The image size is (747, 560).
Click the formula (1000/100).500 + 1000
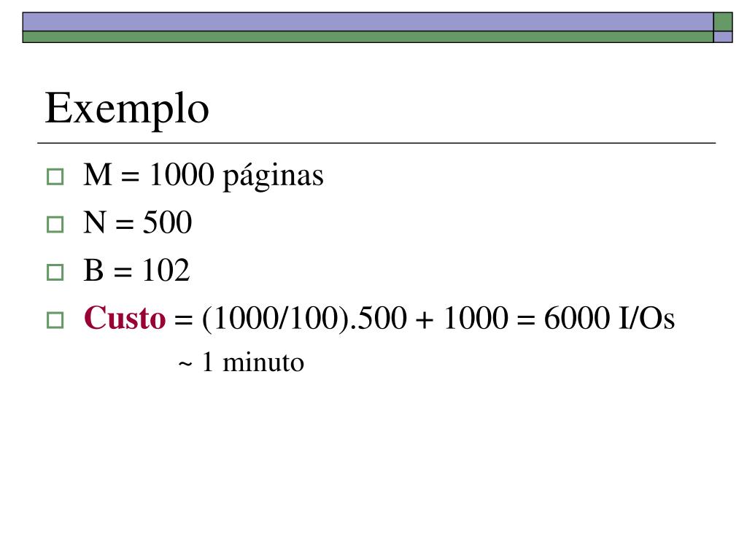click(355, 319)
